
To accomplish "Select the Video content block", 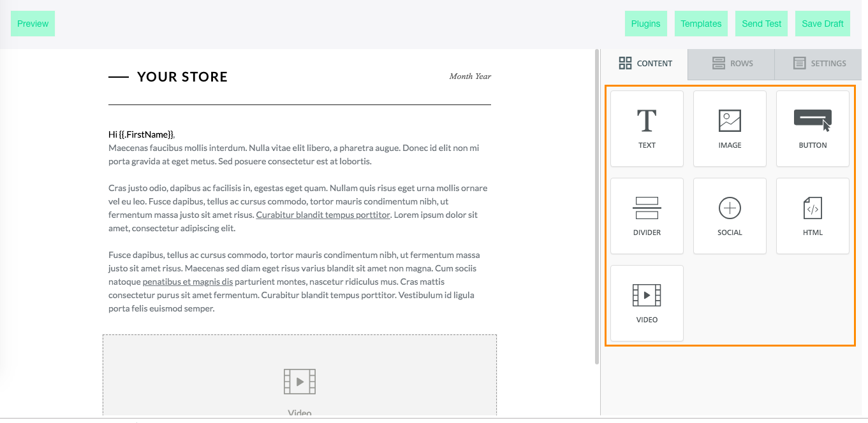I will click(x=647, y=303).
